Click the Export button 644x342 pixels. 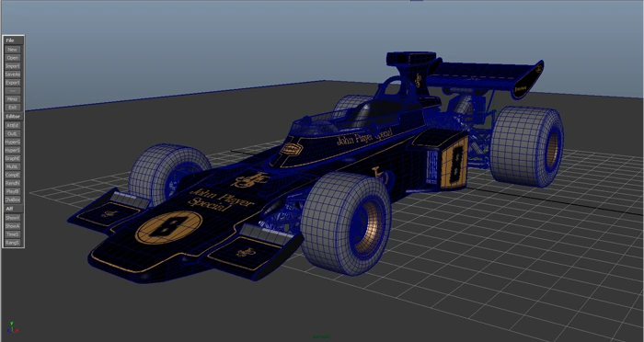pyautogui.click(x=12, y=83)
